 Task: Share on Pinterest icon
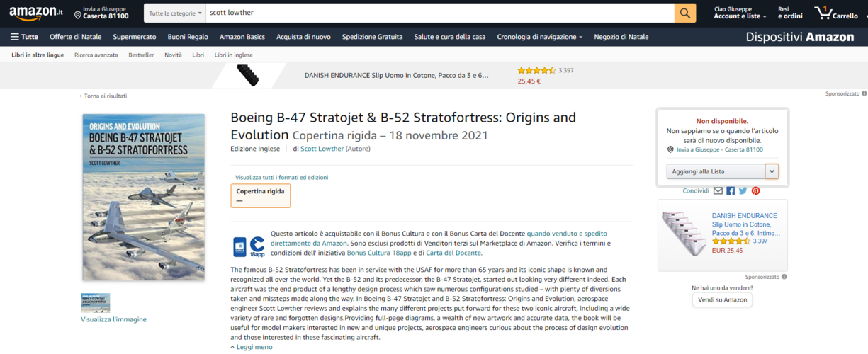tap(755, 190)
